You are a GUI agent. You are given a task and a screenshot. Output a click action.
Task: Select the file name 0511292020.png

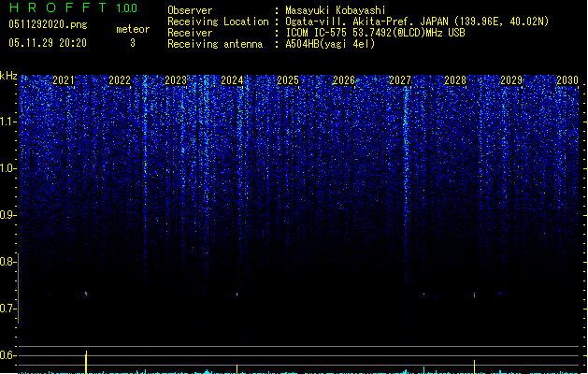click(48, 24)
